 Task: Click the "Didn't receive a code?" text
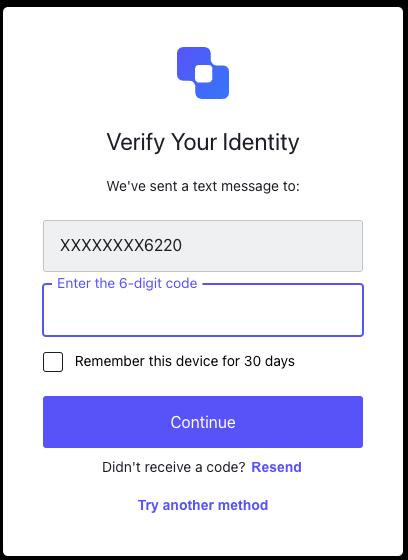coord(174,467)
